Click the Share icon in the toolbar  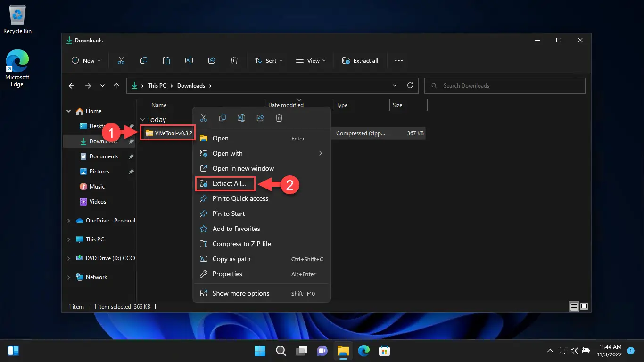212,61
